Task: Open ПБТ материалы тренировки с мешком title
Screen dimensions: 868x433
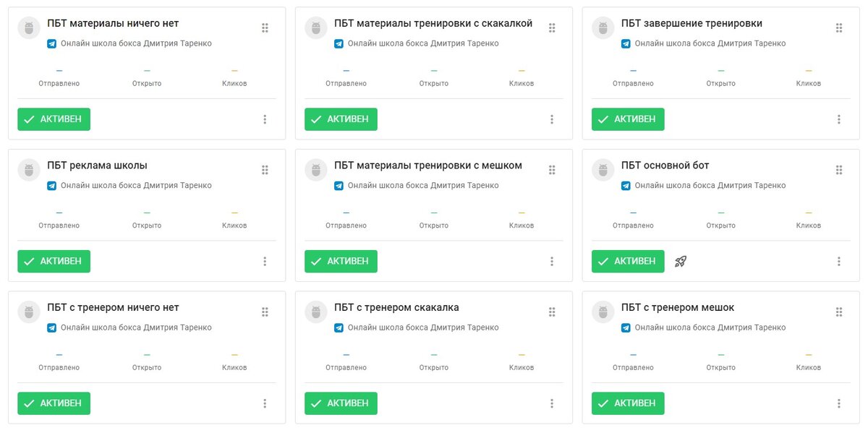Action: 428,166
